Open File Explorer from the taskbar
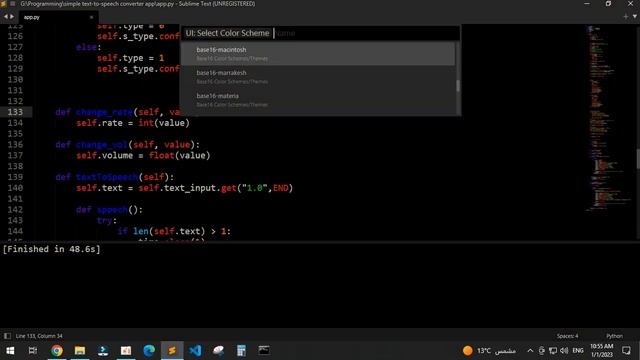The height and width of the screenshot is (360, 640). pos(80,351)
